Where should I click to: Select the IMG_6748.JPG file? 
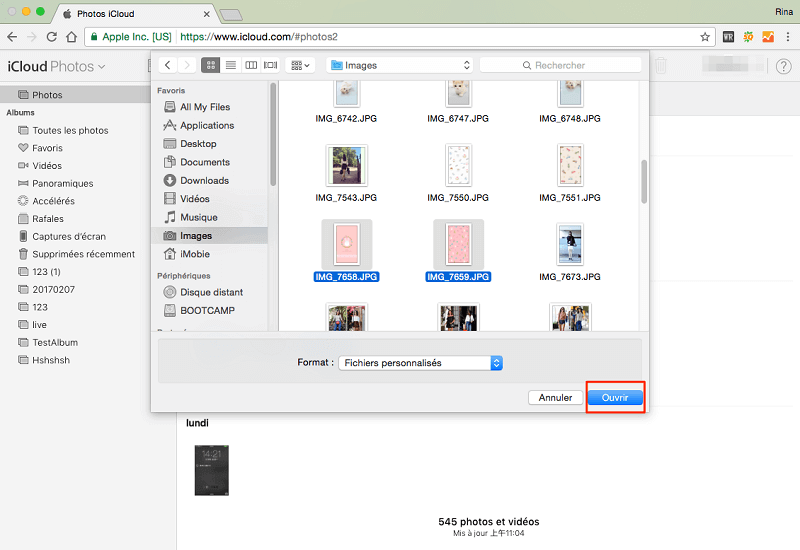pyautogui.click(x=569, y=102)
